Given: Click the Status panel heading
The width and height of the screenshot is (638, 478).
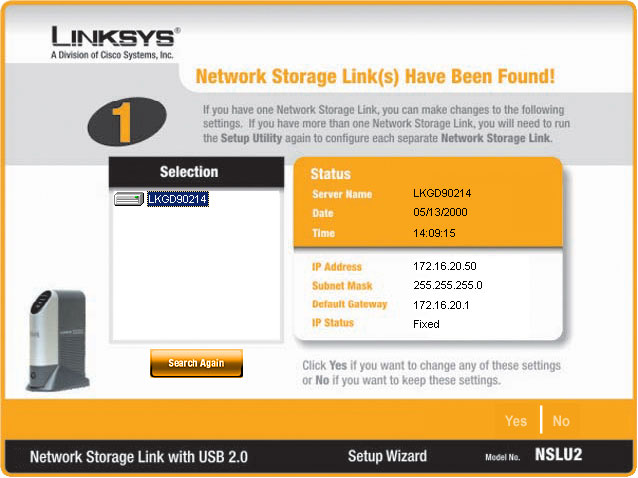Looking at the screenshot, I should [330, 174].
